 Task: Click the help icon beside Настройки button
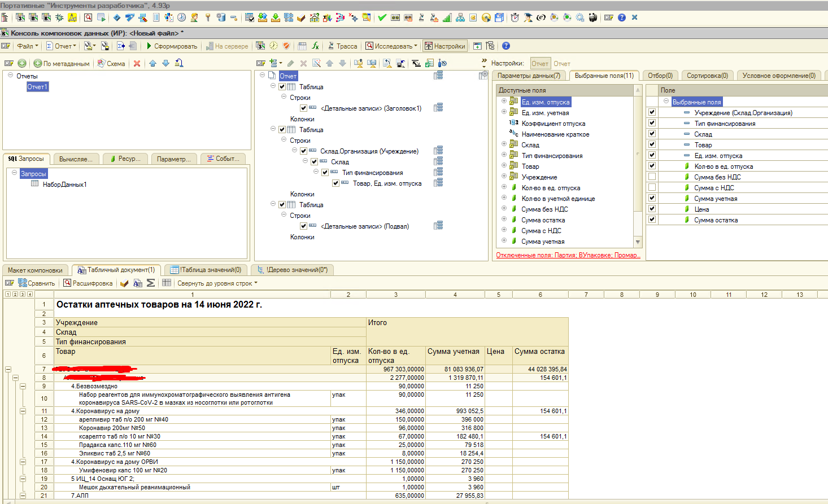coord(506,46)
